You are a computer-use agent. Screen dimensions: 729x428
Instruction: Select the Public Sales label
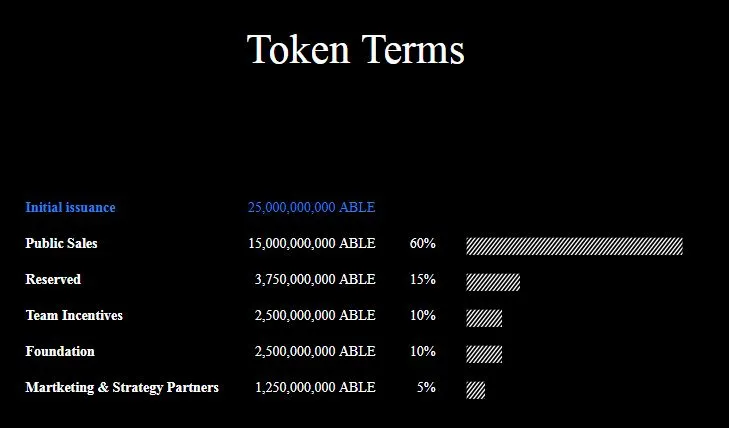coord(61,243)
